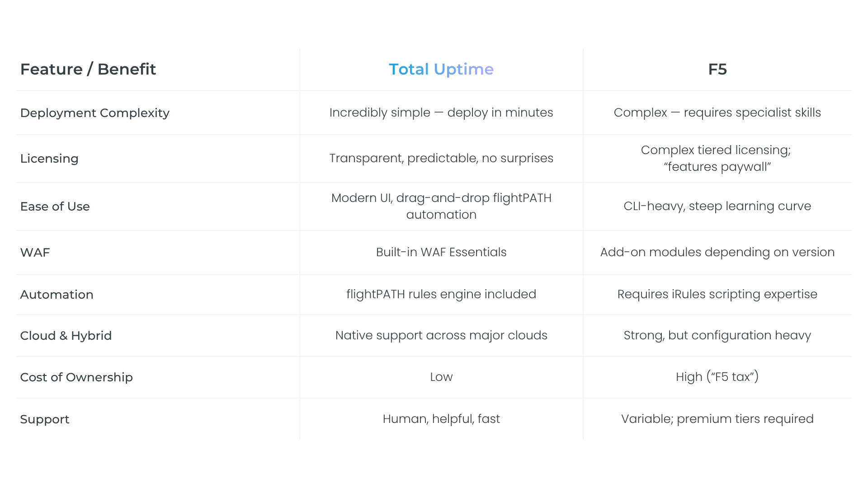Select the Ease of Use label

[x=55, y=206]
